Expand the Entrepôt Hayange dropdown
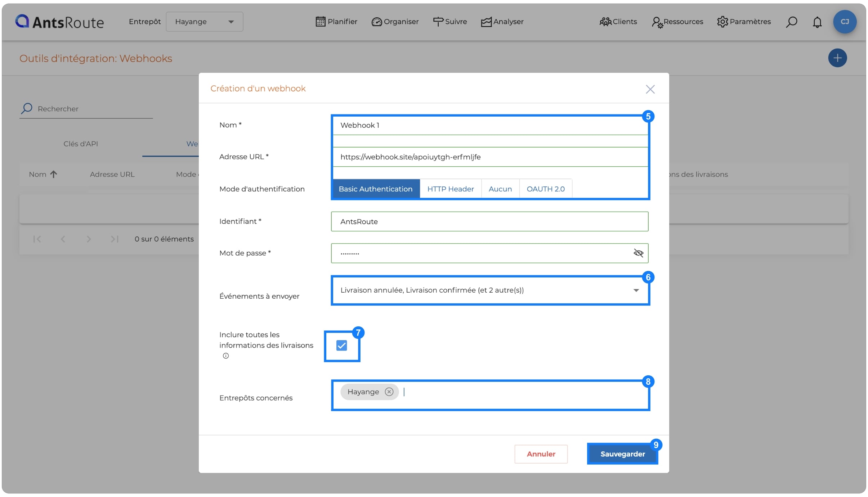 click(x=204, y=22)
